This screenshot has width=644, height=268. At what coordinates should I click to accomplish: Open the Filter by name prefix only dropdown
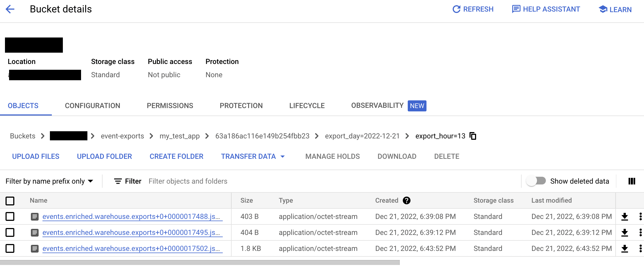(49, 181)
